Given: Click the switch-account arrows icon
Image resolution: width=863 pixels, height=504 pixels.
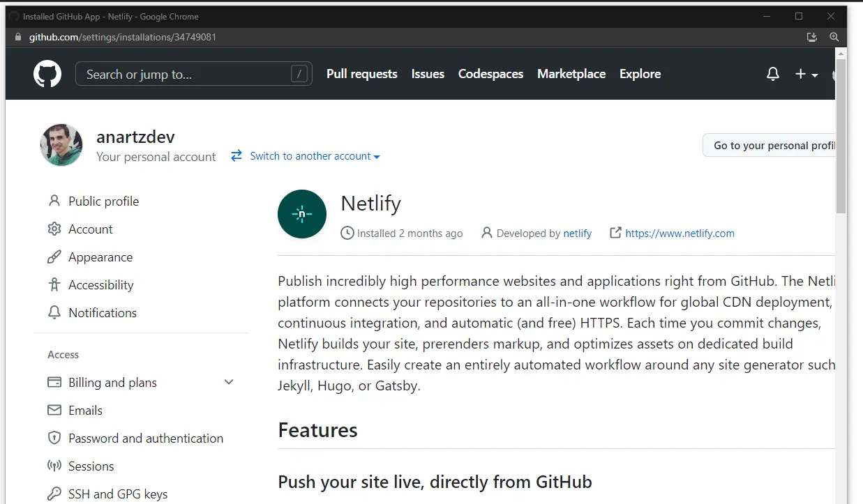Looking at the screenshot, I should [x=237, y=155].
